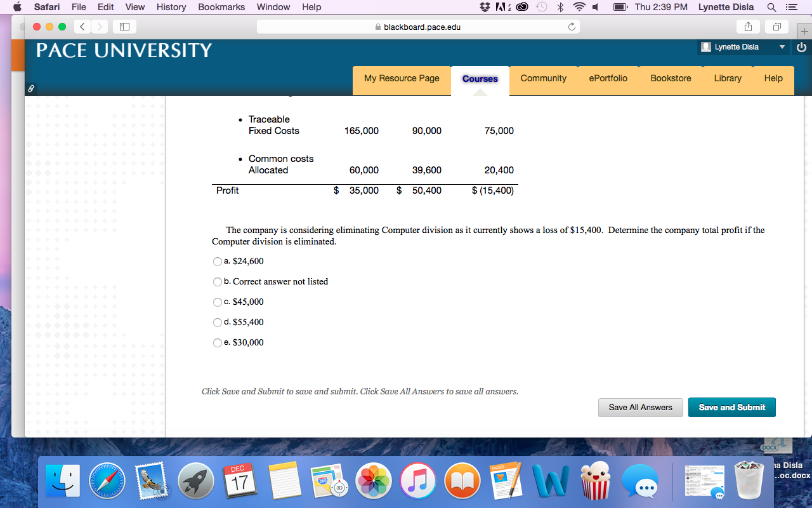Screen dimensions: 812x508
Task: Mark option e. $30,000
Action: point(218,343)
